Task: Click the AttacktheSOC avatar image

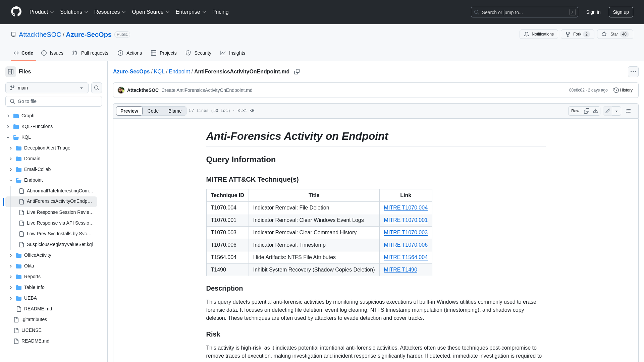Action: pos(121,90)
